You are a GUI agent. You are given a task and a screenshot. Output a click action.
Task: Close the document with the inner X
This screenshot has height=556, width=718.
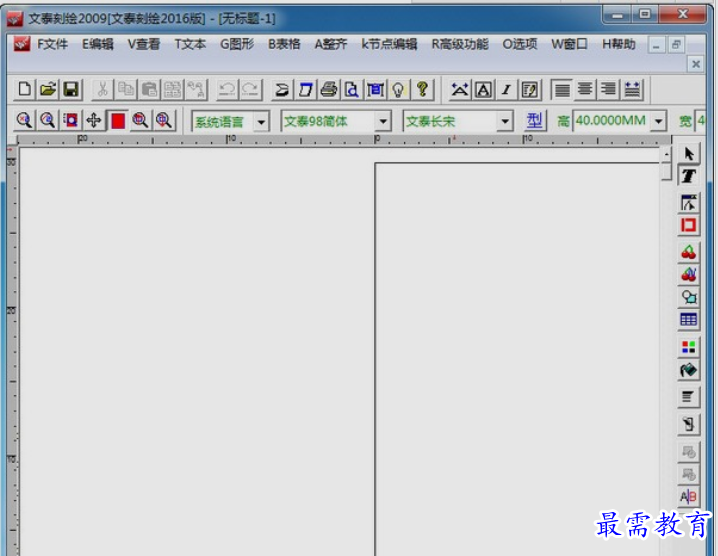tap(696, 64)
